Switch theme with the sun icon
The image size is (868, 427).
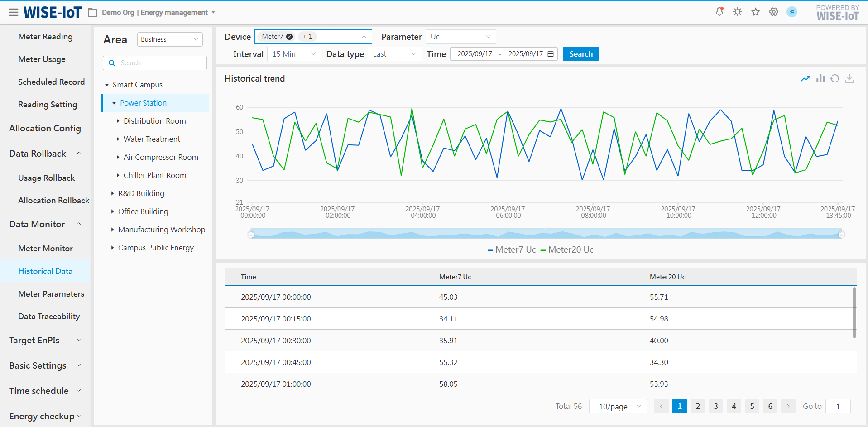pyautogui.click(x=738, y=12)
